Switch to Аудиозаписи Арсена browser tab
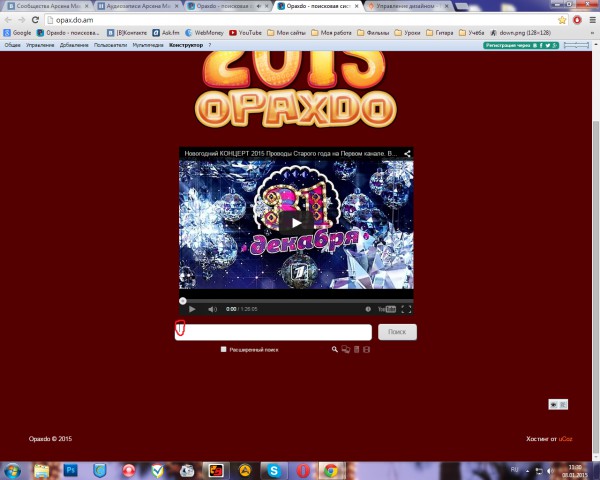The width and height of the screenshot is (600, 480). pyautogui.click(x=138, y=6)
